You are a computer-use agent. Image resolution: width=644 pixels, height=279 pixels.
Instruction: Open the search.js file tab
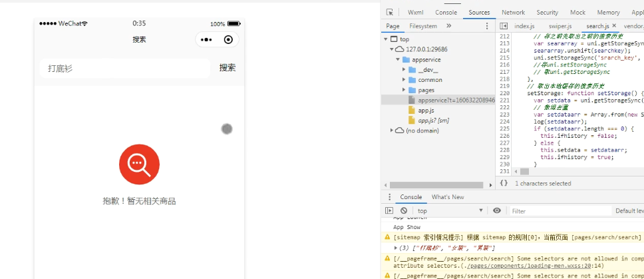pos(597,26)
